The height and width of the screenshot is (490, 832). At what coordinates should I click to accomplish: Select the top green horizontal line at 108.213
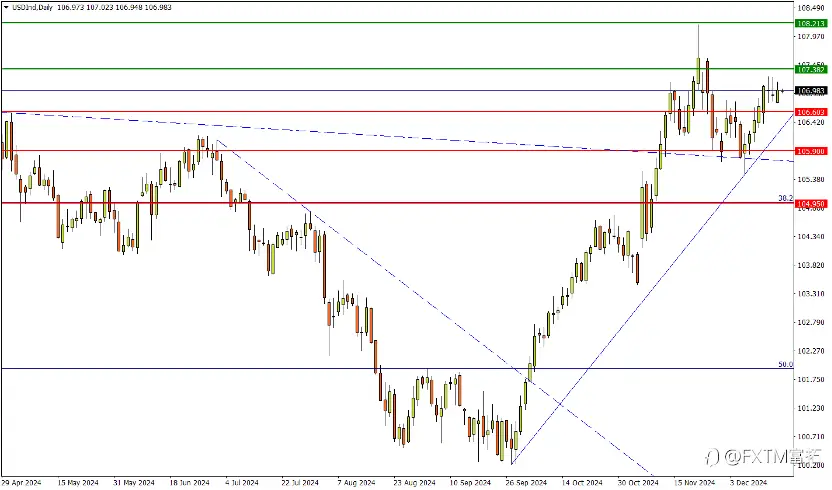tap(397, 23)
